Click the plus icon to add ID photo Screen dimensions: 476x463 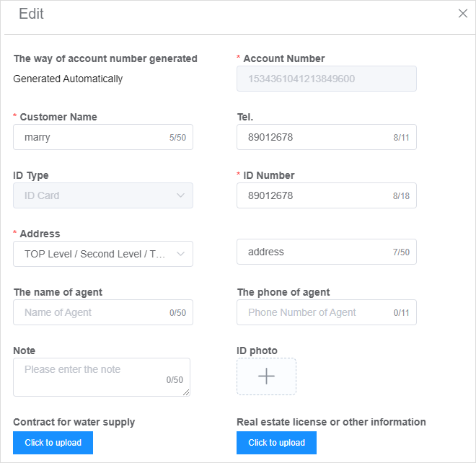266,376
